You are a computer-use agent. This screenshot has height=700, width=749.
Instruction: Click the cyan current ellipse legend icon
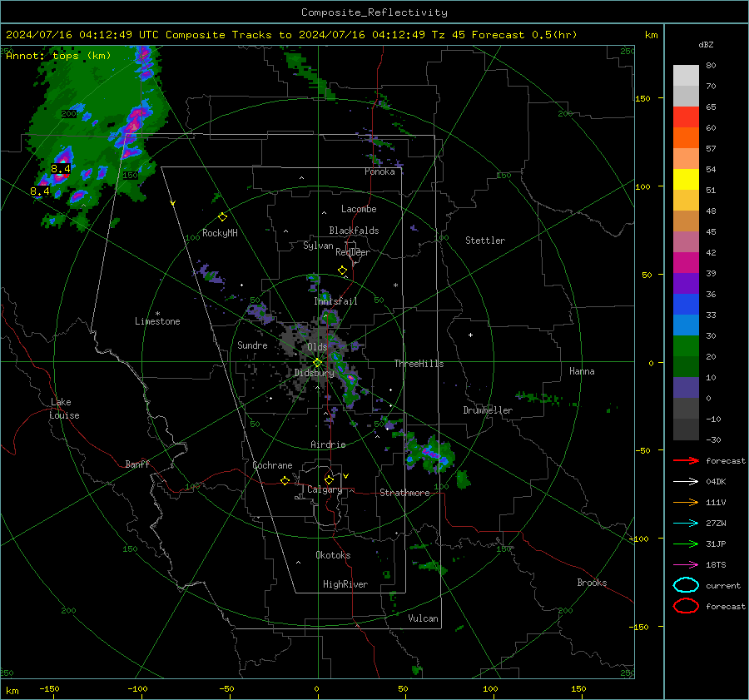coord(686,585)
